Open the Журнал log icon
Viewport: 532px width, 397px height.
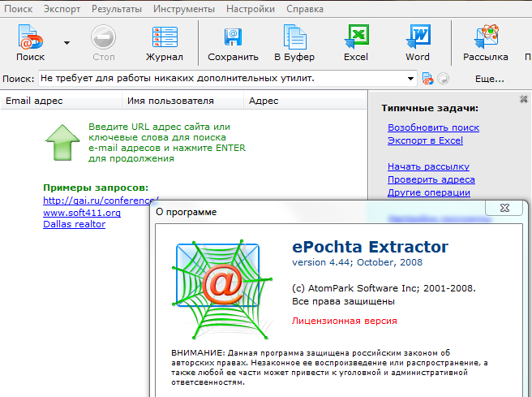coord(165,42)
